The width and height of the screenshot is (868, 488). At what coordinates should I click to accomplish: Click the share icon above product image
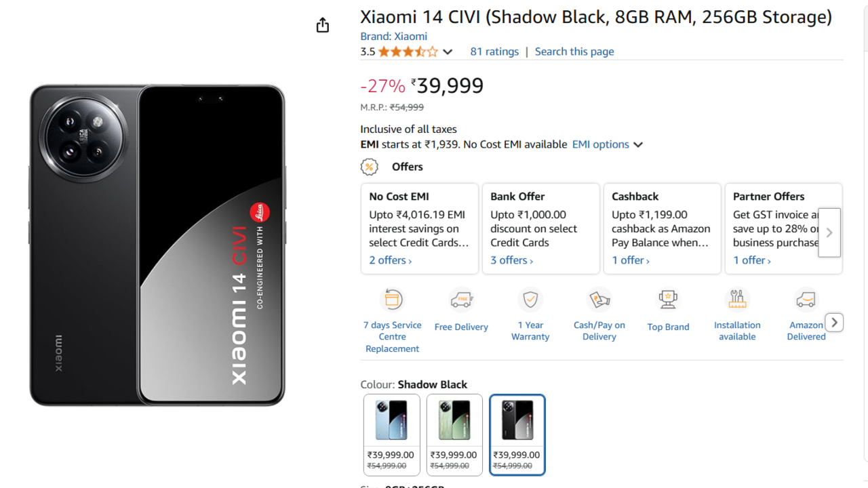point(323,25)
